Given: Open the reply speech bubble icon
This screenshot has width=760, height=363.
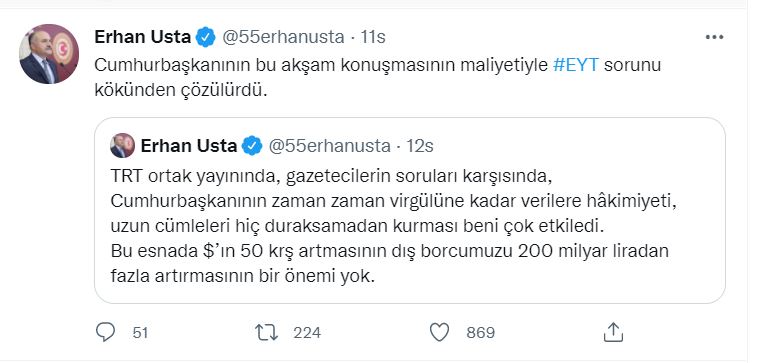Looking at the screenshot, I should pos(106,332).
